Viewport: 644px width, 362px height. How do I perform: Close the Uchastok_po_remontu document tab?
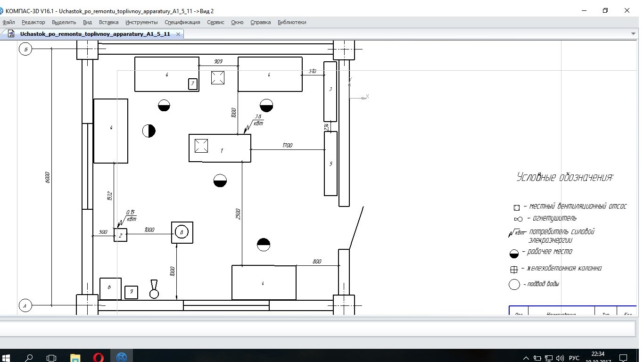(178, 34)
